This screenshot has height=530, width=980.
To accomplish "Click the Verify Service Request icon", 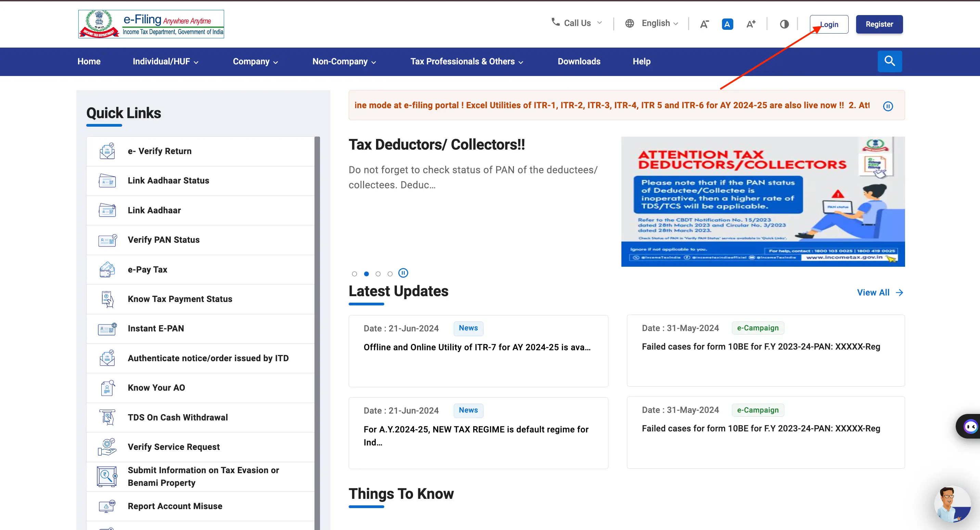I will (x=106, y=447).
